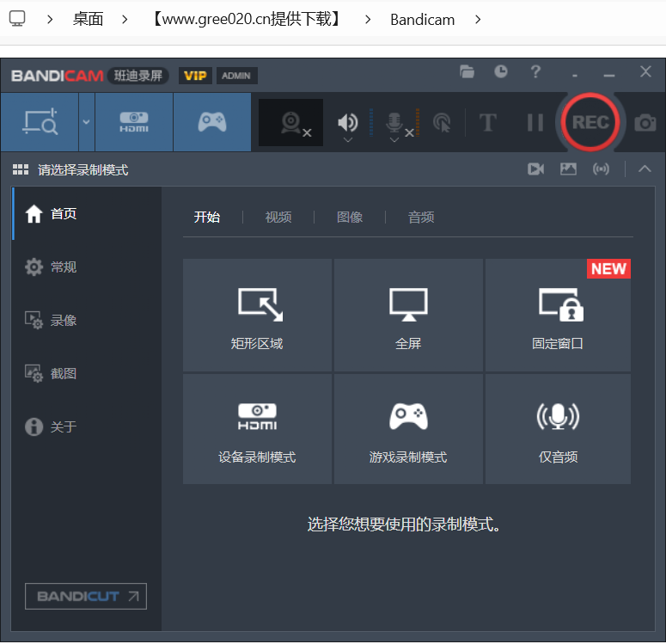Choose the 矩形区域 recording mode tile
Viewport: 666px width, 644px height.
(x=257, y=315)
